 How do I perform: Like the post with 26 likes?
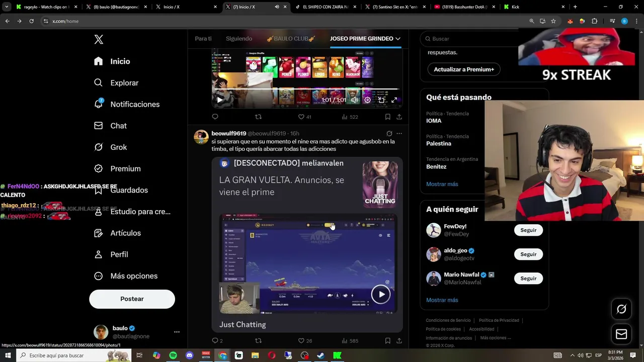click(305, 340)
